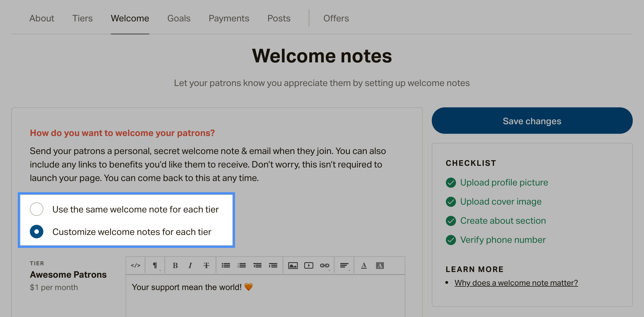
Task: Click the 'Welcome notes' page heading
Action: click(322, 56)
